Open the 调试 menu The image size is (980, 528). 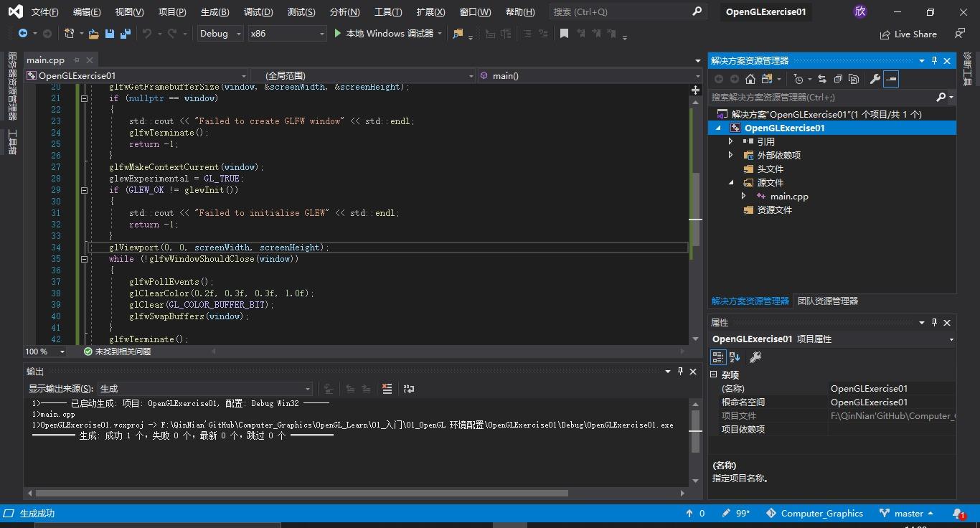(x=259, y=11)
